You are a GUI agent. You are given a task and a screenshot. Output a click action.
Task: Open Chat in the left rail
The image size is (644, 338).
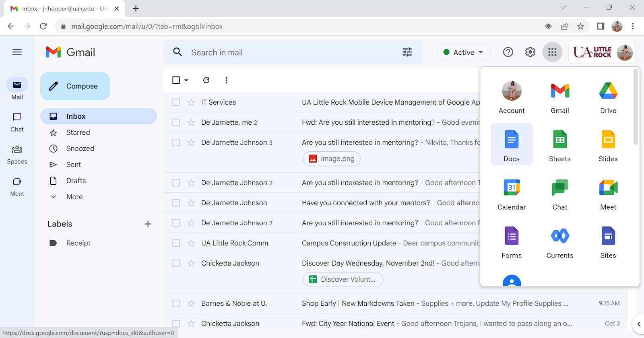[17, 122]
